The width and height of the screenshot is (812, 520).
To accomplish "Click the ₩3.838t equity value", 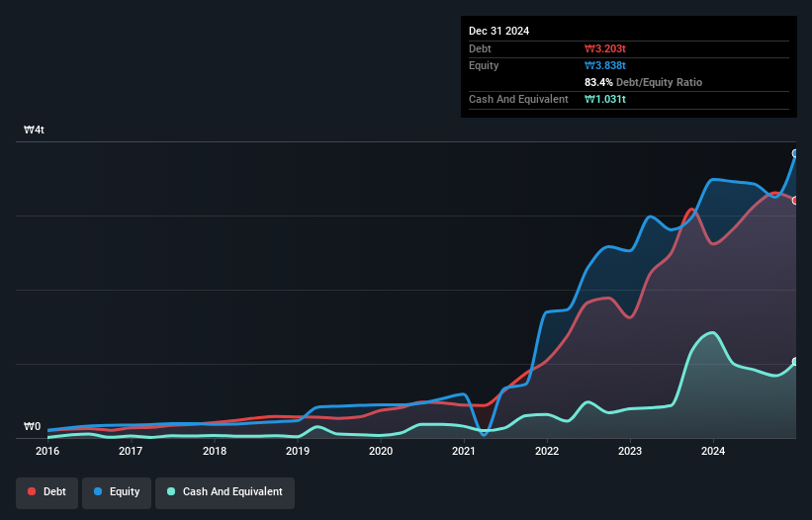I will pyautogui.click(x=605, y=65).
